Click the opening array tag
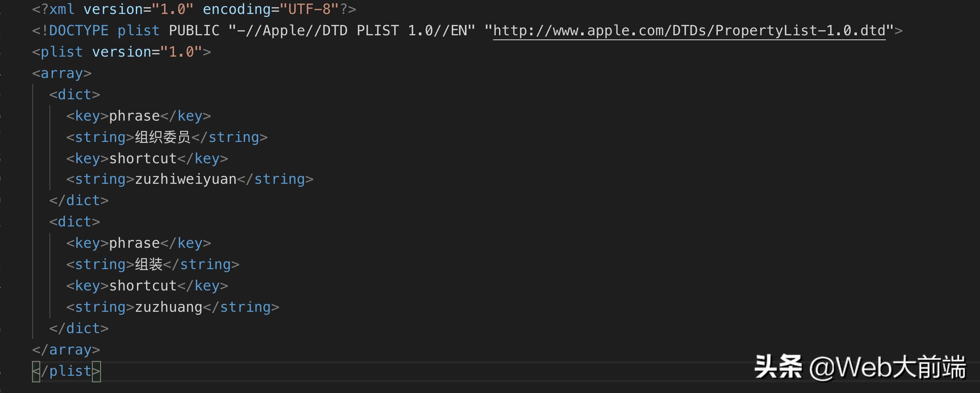This screenshot has height=393, width=980. pyautogui.click(x=62, y=73)
